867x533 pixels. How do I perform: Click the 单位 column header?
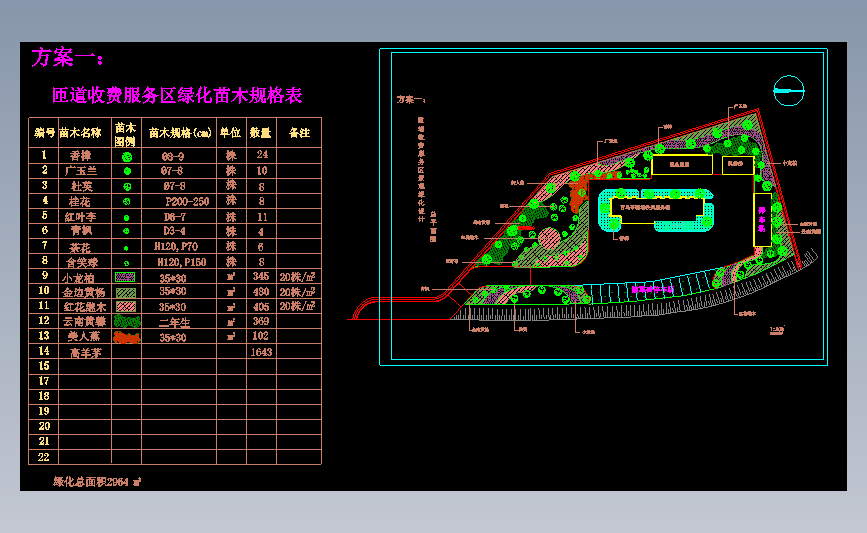click(x=231, y=133)
